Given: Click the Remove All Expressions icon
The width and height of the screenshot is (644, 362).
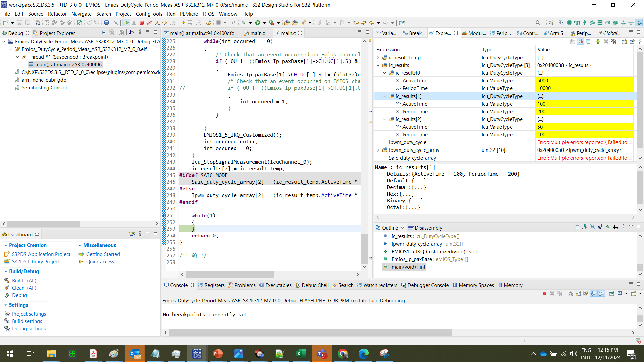Looking at the screenshot, I should click(614, 41).
